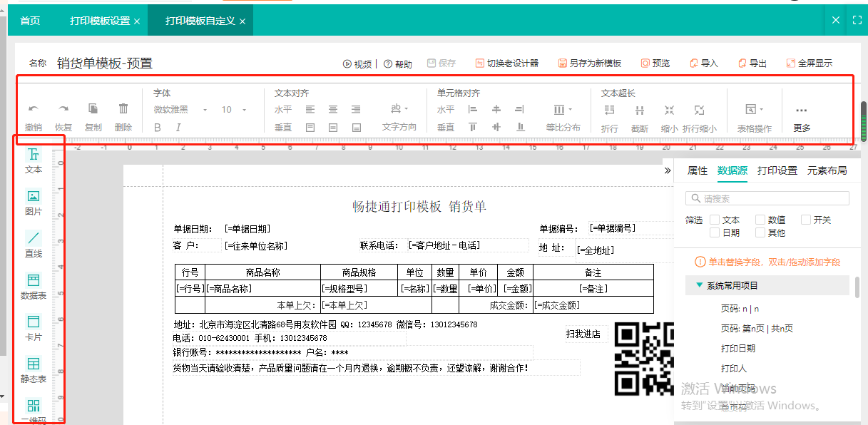
Task: Click 另存为新模板 save as new template
Action: click(590, 63)
